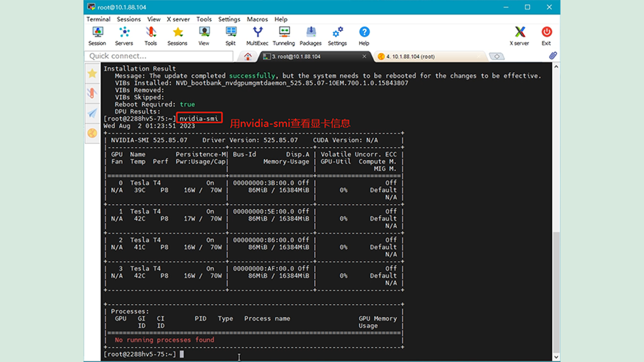644x362 pixels.
Task: Click 'NVIDIA-SMI 525.85.07' header text
Action: (x=149, y=140)
